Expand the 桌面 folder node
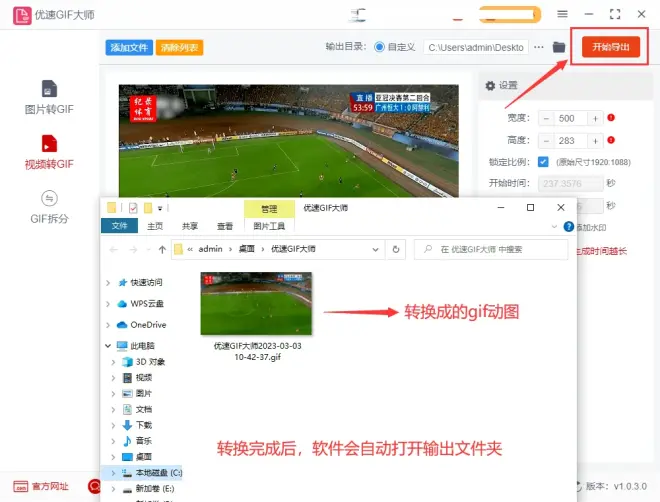 tap(113, 457)
